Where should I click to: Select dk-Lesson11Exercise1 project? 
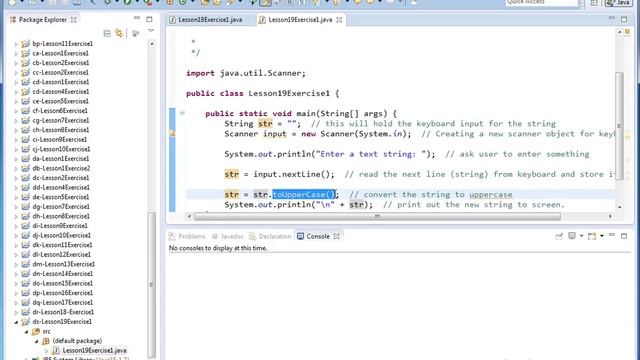pos(62,245)
